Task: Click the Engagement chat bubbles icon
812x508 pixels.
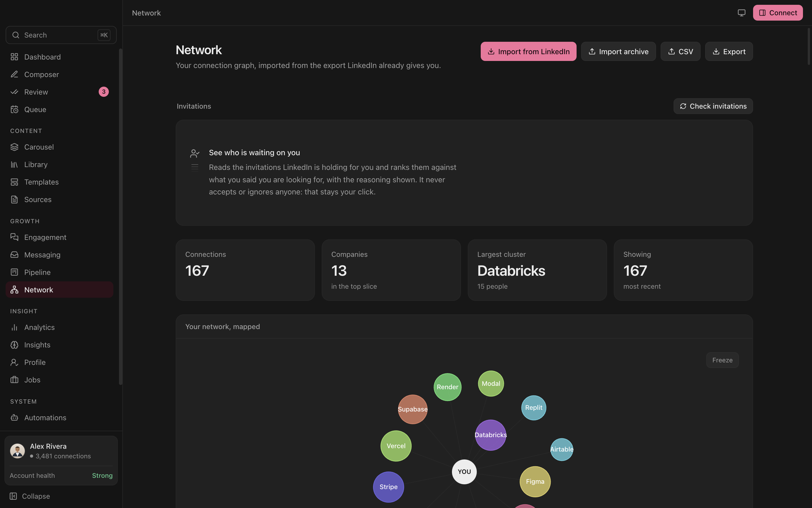Action: click(14, 237)
